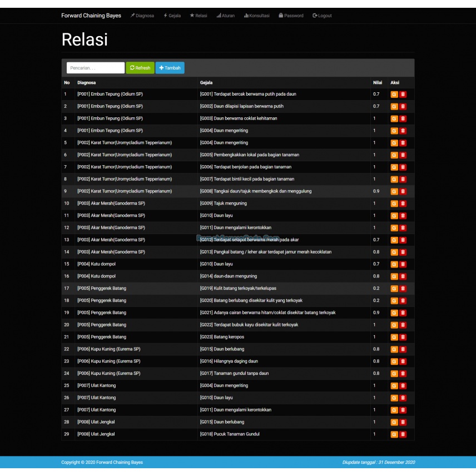
Task: Delete row 22 Kupu Kuning Daun berlubang
Action: pyautogui.click(x=403, y=349)
